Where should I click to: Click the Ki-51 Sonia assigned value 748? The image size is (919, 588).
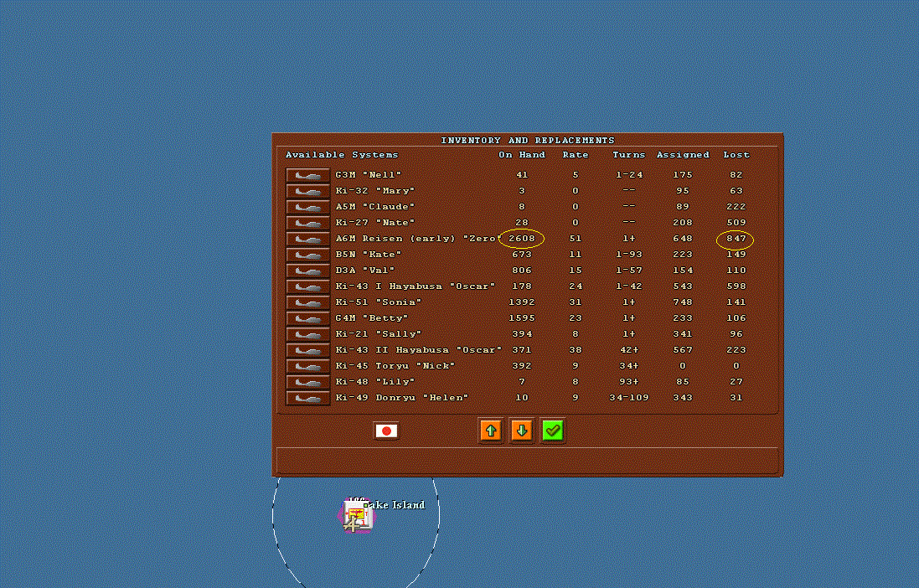pos(683,302)
